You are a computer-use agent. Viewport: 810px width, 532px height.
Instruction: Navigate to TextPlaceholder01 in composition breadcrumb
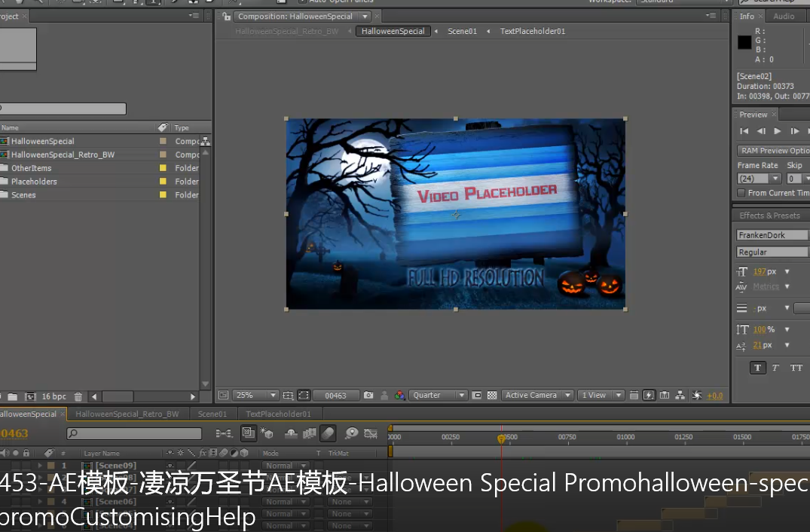533,31
